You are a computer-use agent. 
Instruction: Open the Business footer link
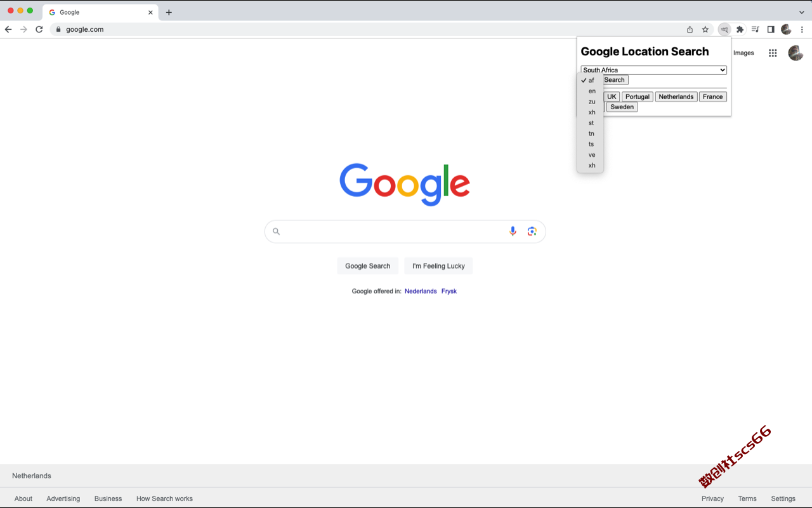pos(108,498)
